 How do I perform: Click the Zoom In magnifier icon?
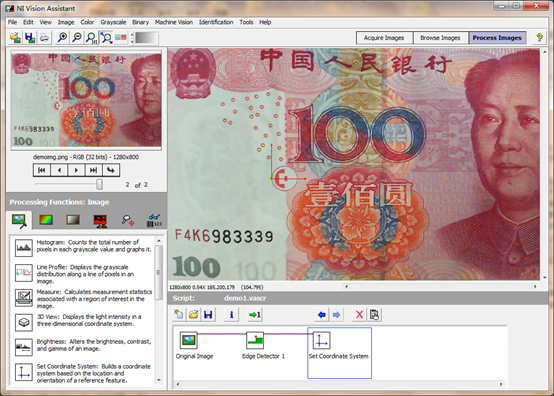click(63, 37)
